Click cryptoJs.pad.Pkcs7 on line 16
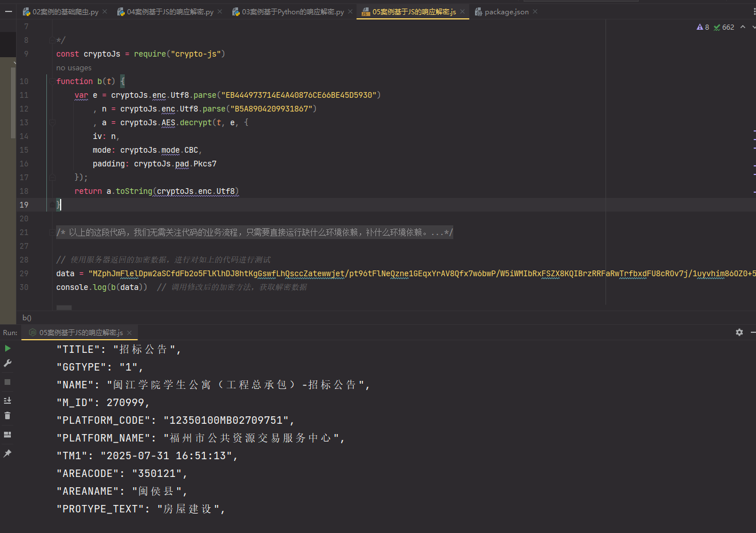The image size is (756, 533). 175,164
